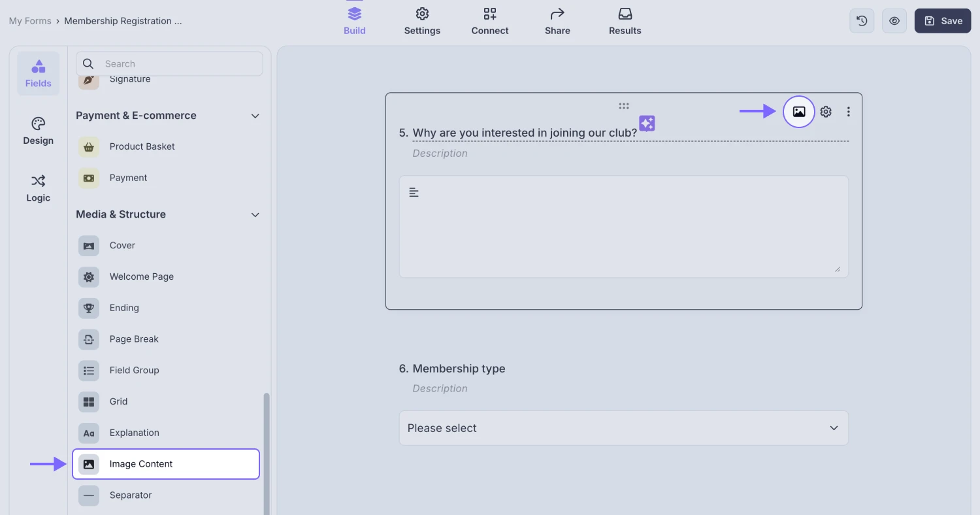Viewport: 980px width, 515px height.
Task: Open the Results tab
Action: point(625,20)
